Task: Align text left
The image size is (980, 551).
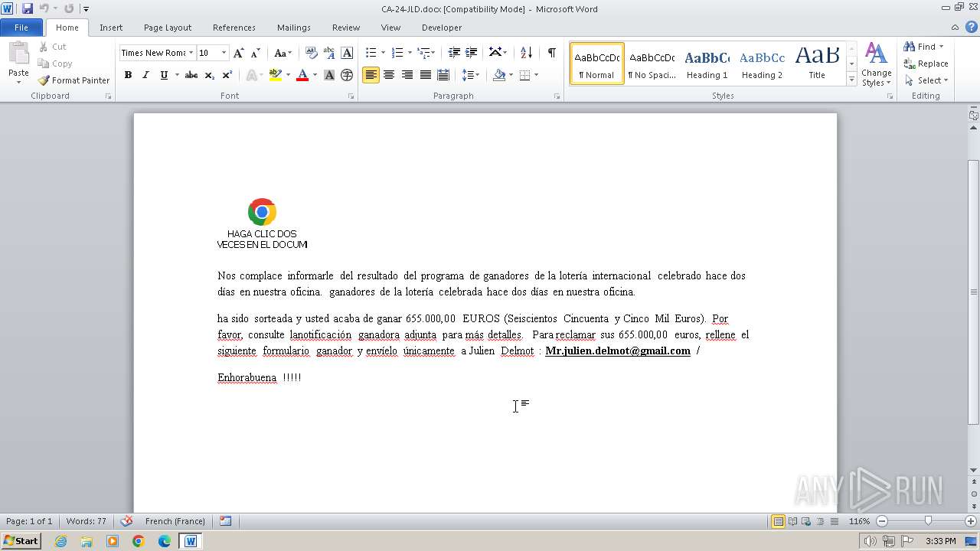Action: 371,75
